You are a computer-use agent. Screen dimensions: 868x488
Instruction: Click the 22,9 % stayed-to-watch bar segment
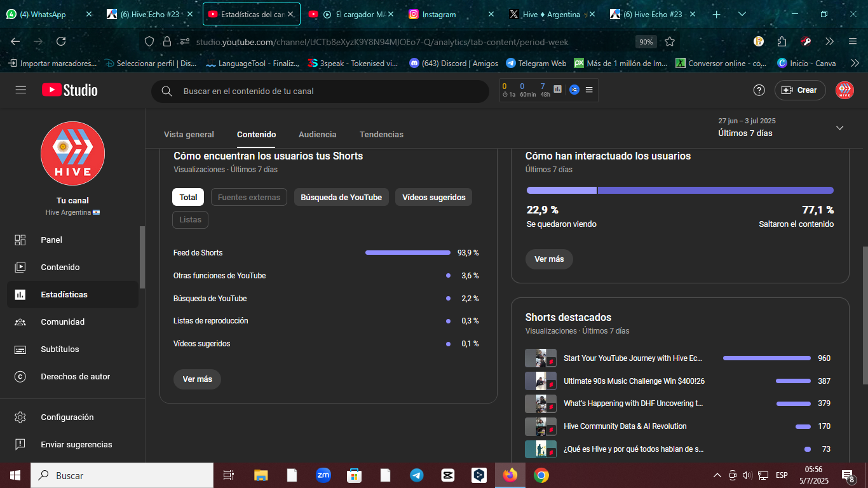pyautogui.click(x=561, y=190)
